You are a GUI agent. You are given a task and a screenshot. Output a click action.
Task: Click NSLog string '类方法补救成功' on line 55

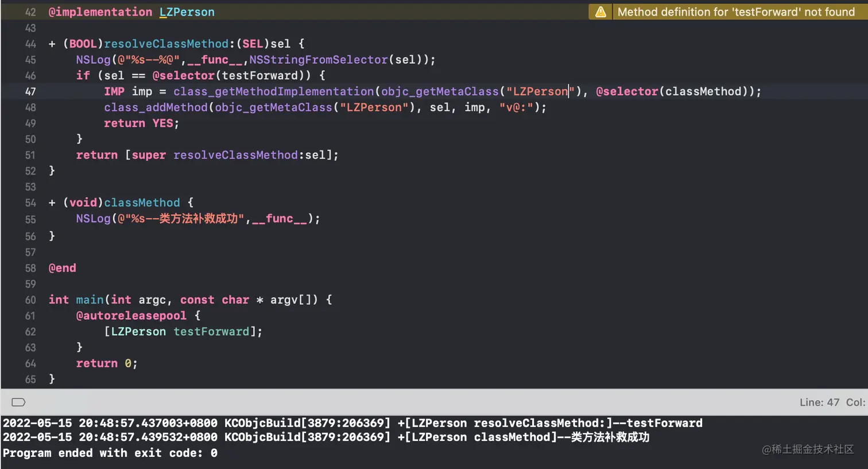click(198, 219)
